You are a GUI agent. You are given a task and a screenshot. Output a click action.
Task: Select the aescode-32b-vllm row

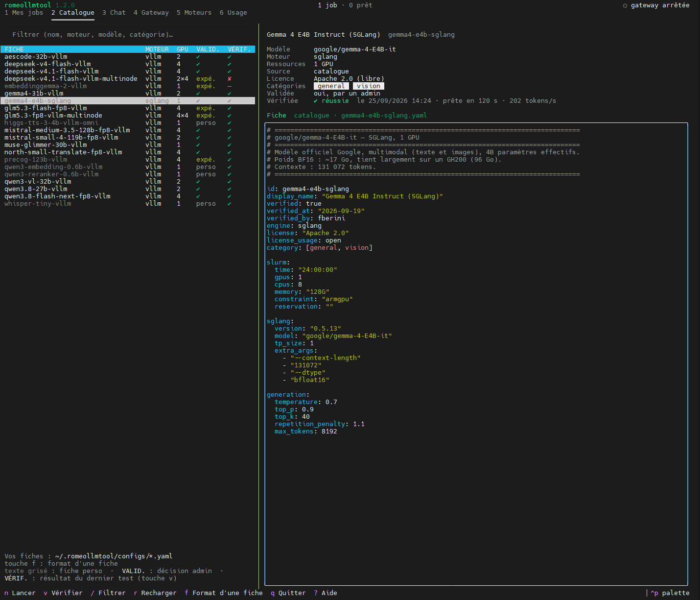(x=128, y=57)
